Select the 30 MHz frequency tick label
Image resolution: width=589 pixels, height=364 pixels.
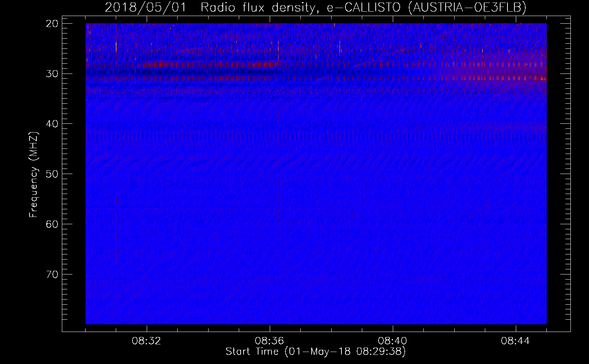click(x=52, y=74)
